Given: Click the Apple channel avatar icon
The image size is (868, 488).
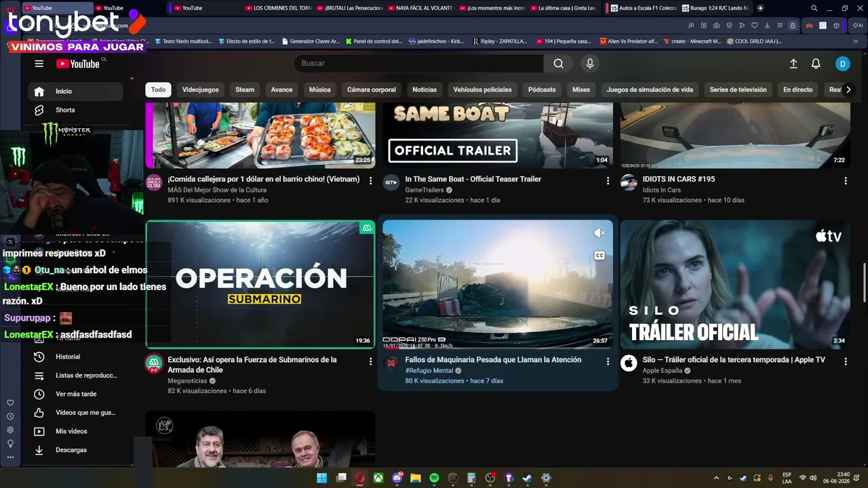Looking at the screenshot, I should tap(629, 363).
